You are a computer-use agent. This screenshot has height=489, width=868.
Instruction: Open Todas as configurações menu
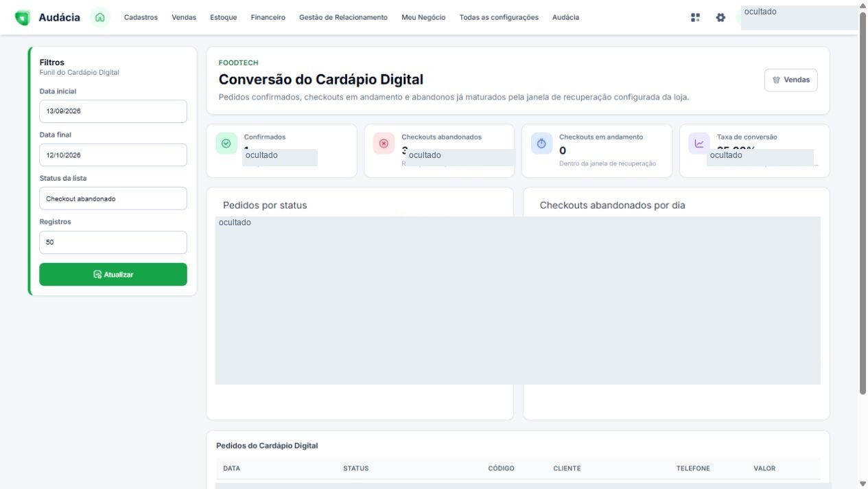click(x=499, y=17)
